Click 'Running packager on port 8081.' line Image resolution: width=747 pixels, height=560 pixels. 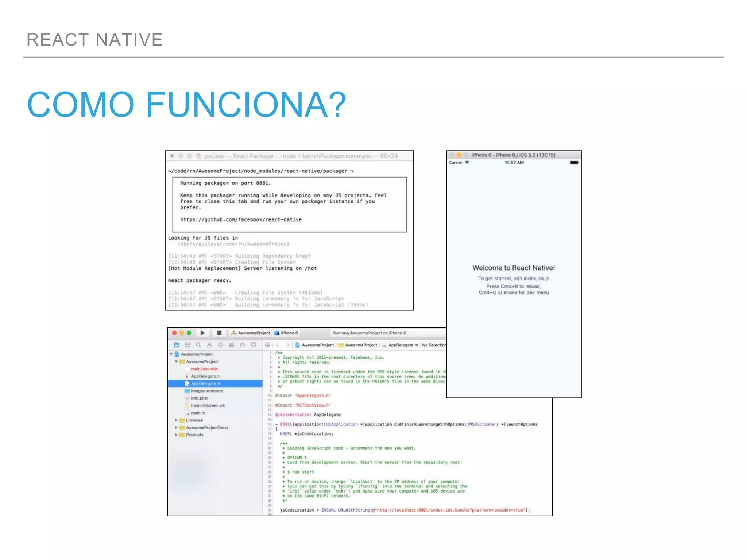(225, 183)
